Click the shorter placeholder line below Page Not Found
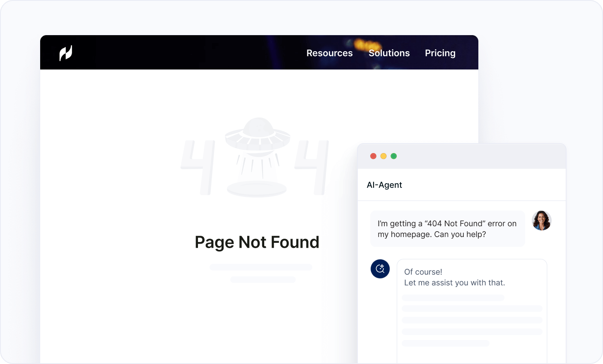Screen dimensions: 603x364 [x=263, y=280]
